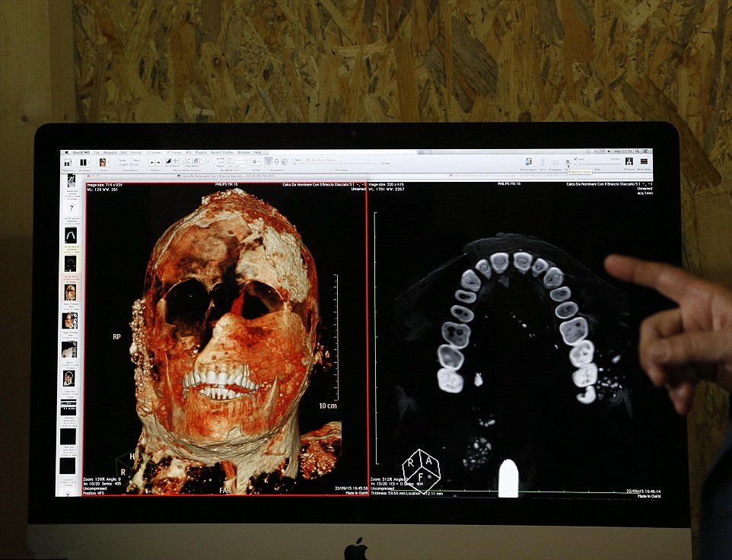Open the Meta-Data icon
This screenshot has width=732, height=560.
[644, 161]
